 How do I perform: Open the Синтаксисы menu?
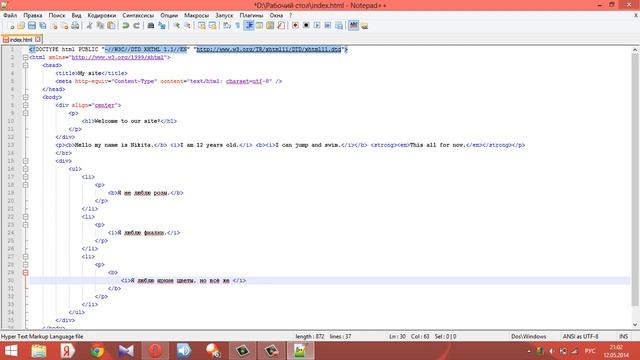click(138, 15)
